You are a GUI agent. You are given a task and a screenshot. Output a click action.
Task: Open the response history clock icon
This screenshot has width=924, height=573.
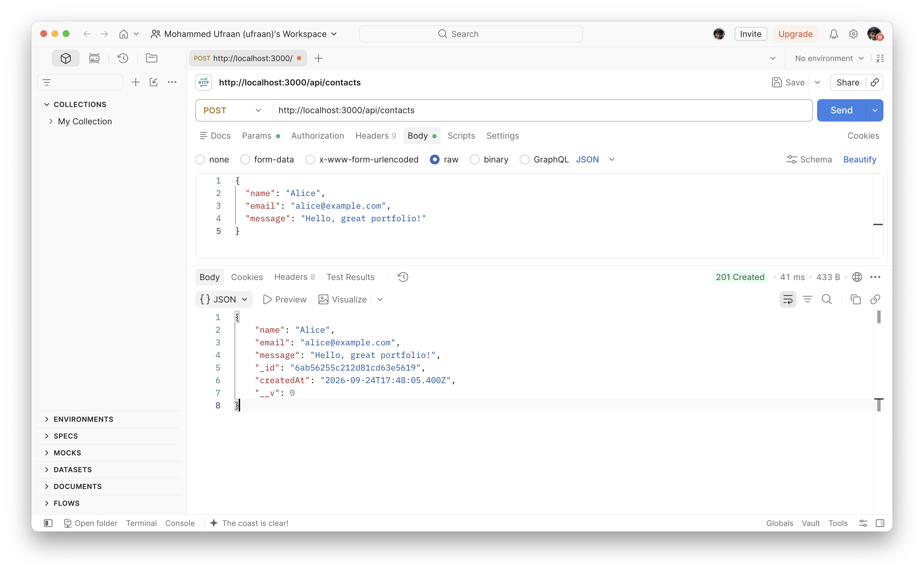click(403, 277)
